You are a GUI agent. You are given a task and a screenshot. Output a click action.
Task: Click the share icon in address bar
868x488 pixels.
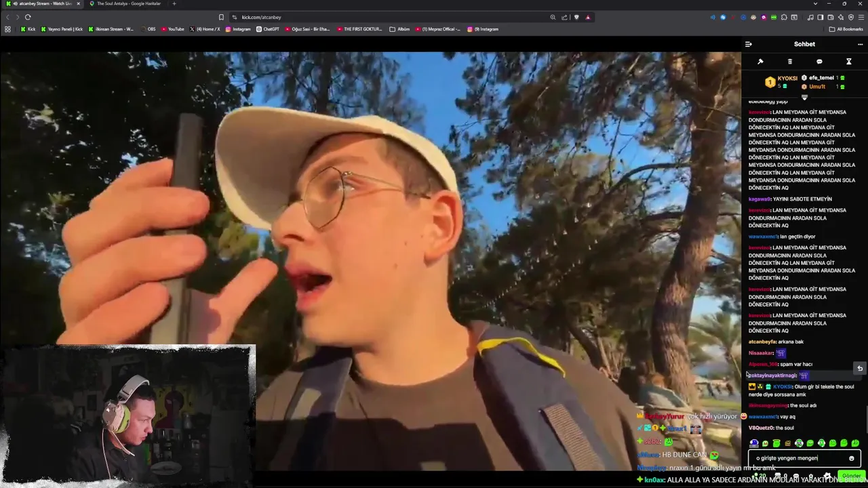[564, 17]
